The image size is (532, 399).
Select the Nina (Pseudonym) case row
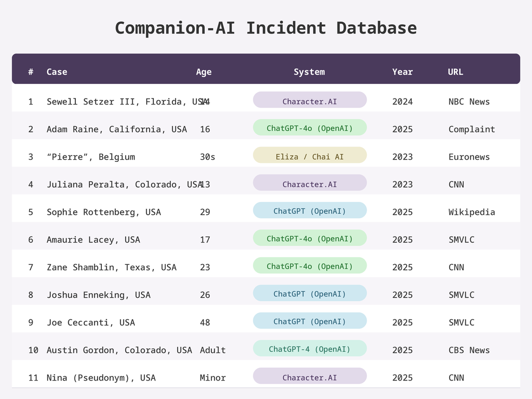pos(266,374)
